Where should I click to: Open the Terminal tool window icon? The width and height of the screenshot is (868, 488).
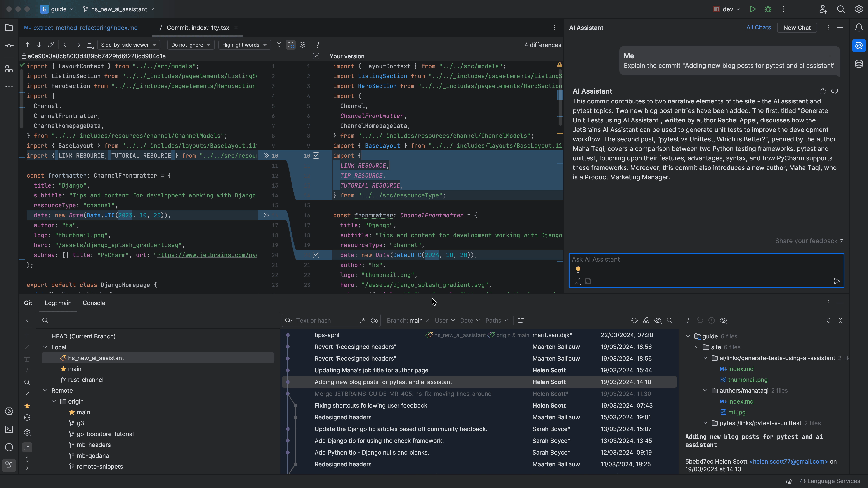pyautogui.click(x=9, y=429)
